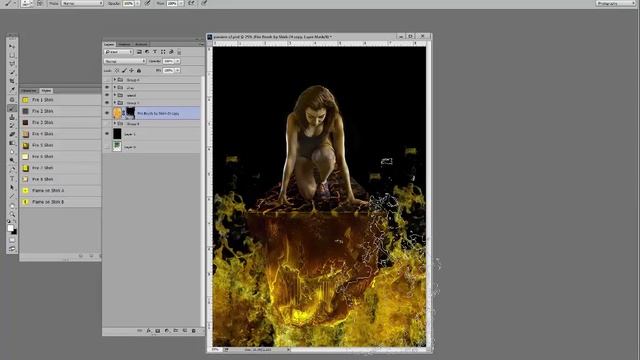Toggle Quick Mask mode in toolbox
Image resolution: width=640 pixels, height=360 pixels.
click(x=12, y=240)
